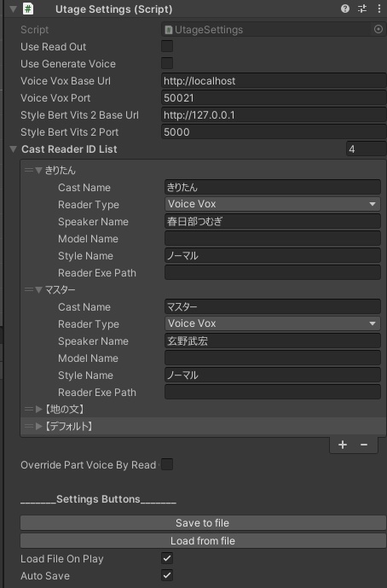
Task: Click the Voice Vox Base Url field
Action: 274,80
